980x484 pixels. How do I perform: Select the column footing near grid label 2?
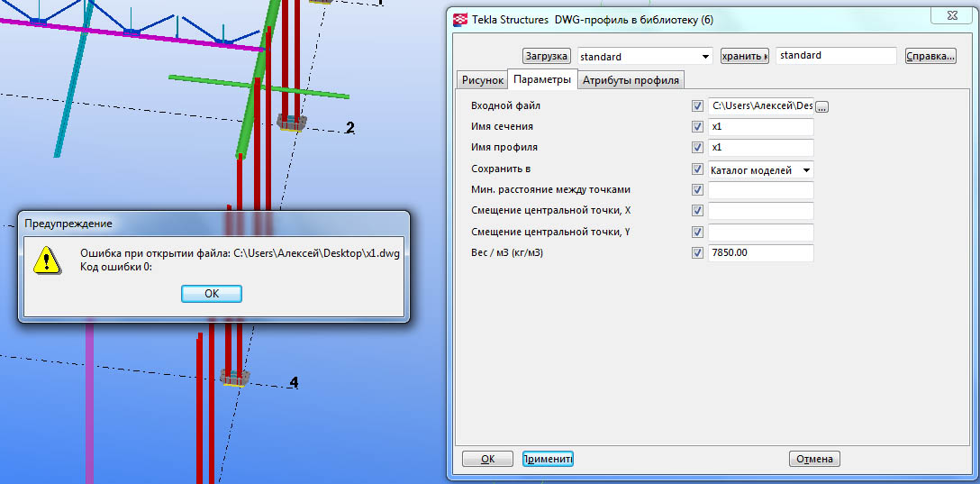(x=291, y=122)
